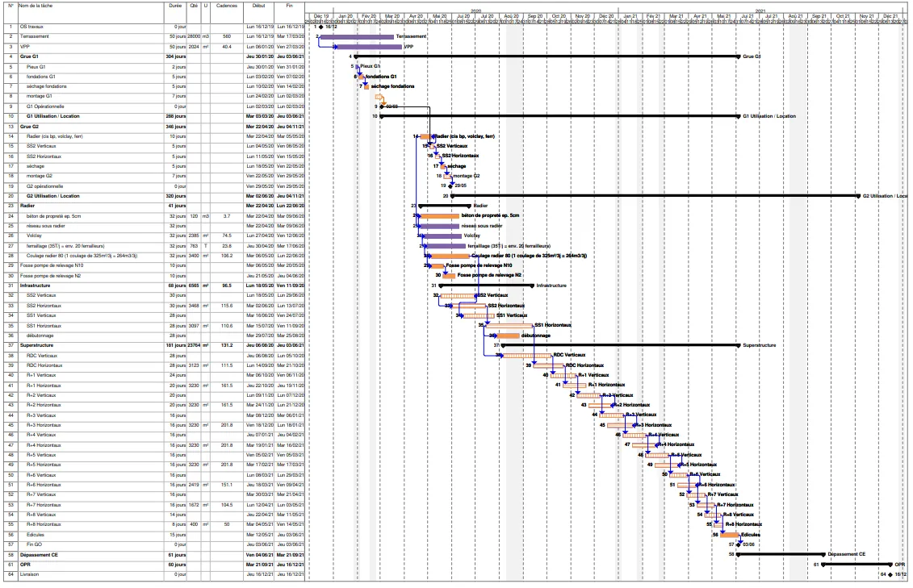Click the "304 jours" duration cell of Grue G1
913x588 pixels.
pyautogui.click(x=176, y=57)
